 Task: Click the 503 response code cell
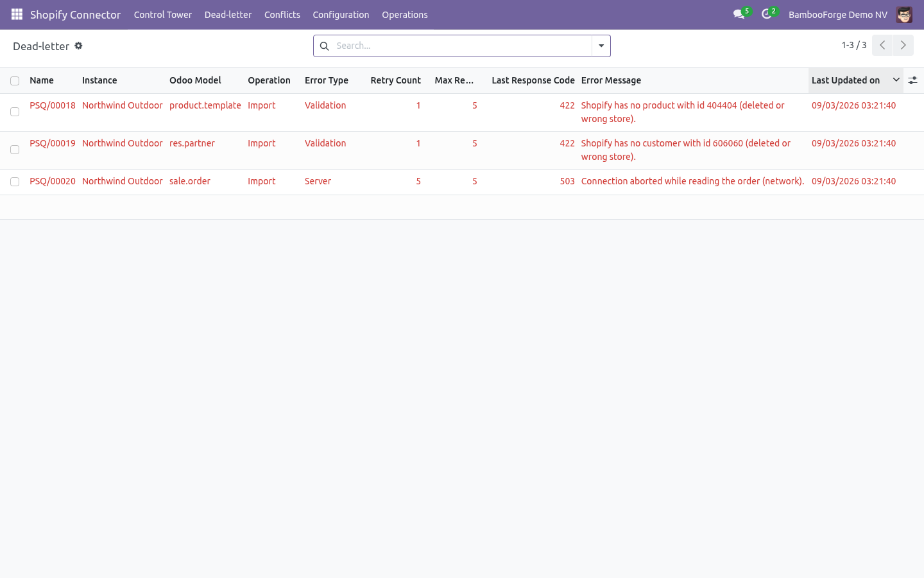(567, 181)
